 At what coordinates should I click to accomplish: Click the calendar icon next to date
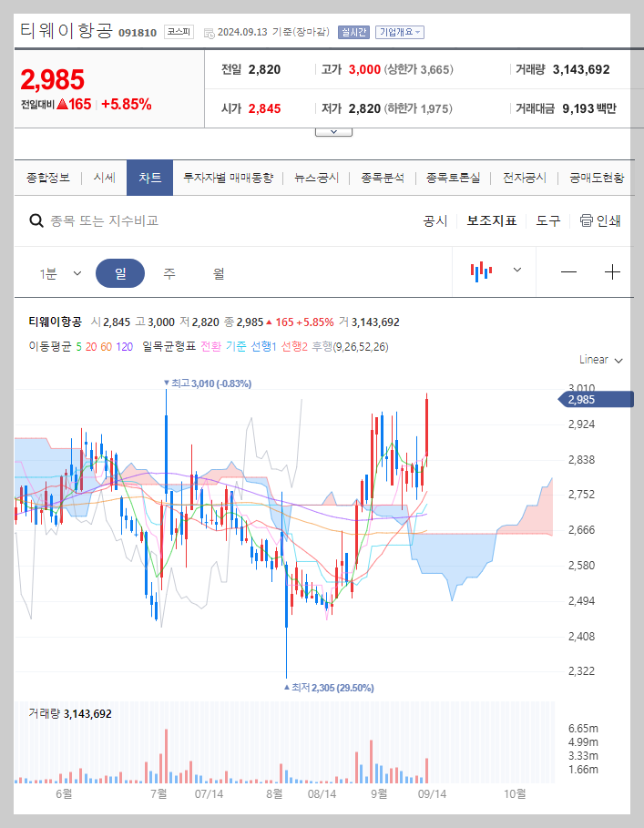point(209,33)
